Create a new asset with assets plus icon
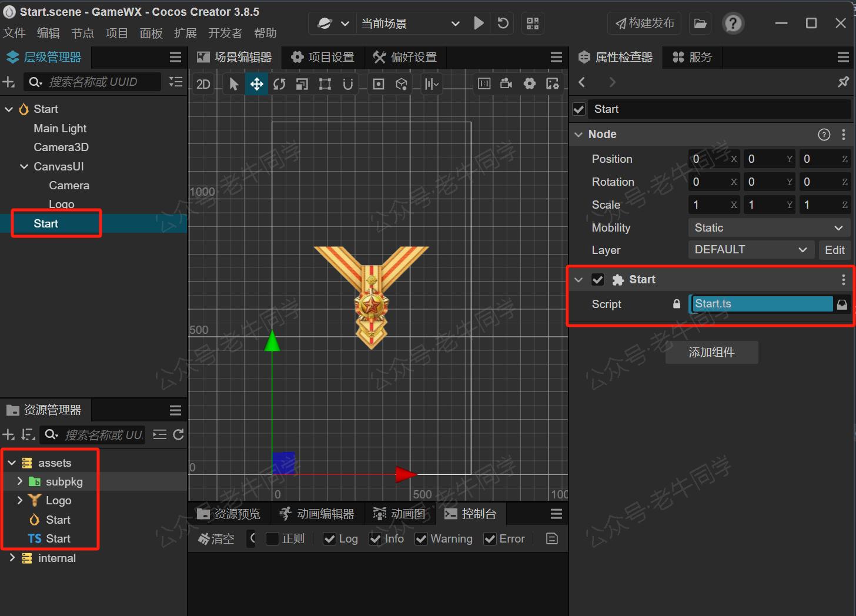The width and height of the screenshot is (856, 616). pyautogui.click(x=8, y=435)
